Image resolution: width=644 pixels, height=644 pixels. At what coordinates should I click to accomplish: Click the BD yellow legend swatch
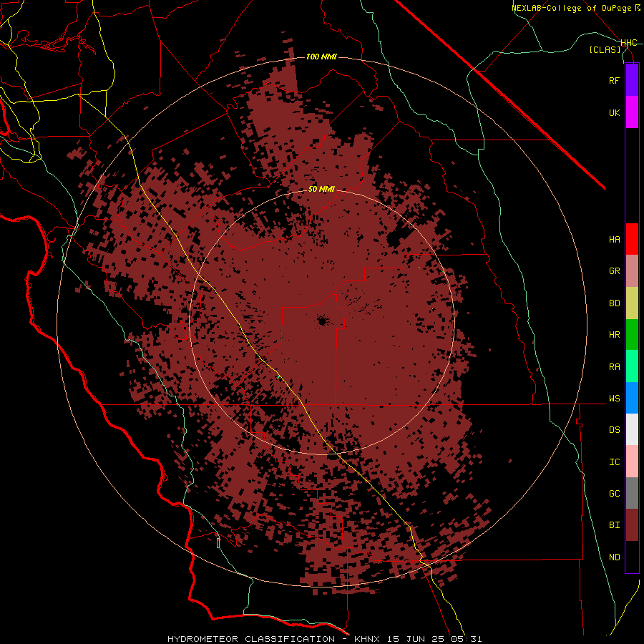coord(632,303)
